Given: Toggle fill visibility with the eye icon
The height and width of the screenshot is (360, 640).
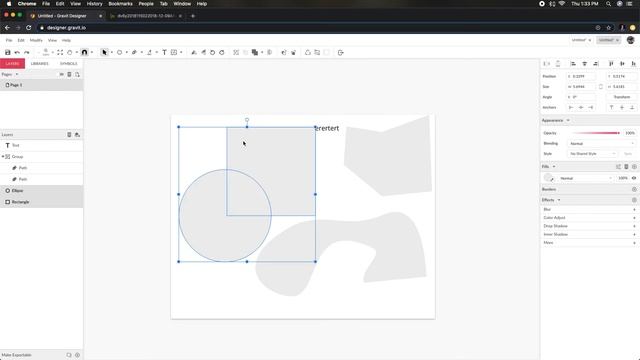Looking at the screenshot, I should point(634,178).
